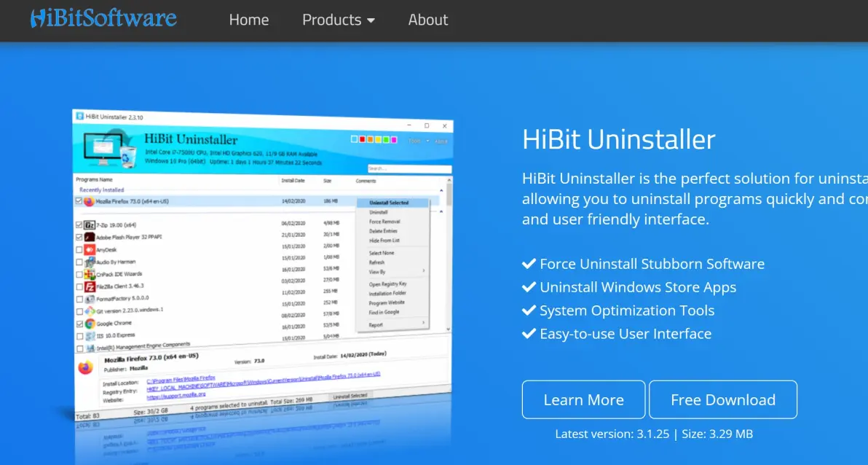
Task: Click the Free Download button
Action: point(723,399)
